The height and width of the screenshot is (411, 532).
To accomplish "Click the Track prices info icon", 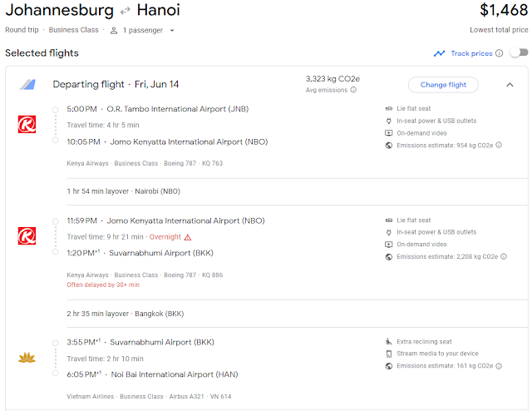I will (500, 53).
